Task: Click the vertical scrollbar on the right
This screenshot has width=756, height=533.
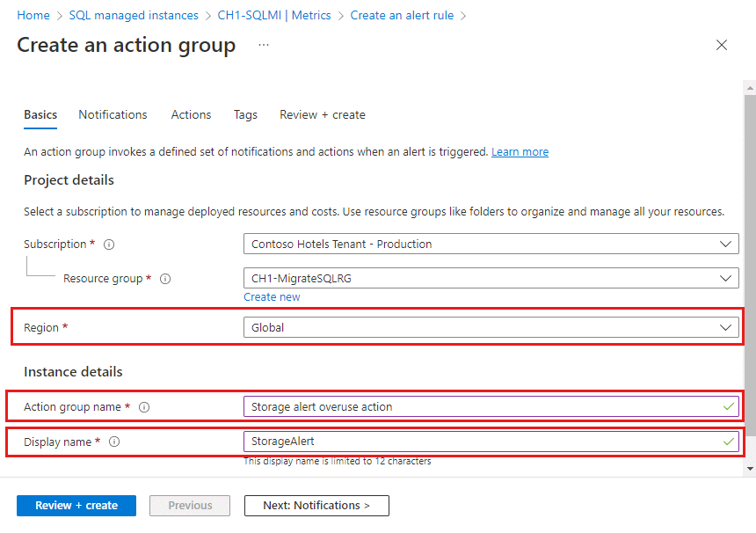Action: [750, 264]
